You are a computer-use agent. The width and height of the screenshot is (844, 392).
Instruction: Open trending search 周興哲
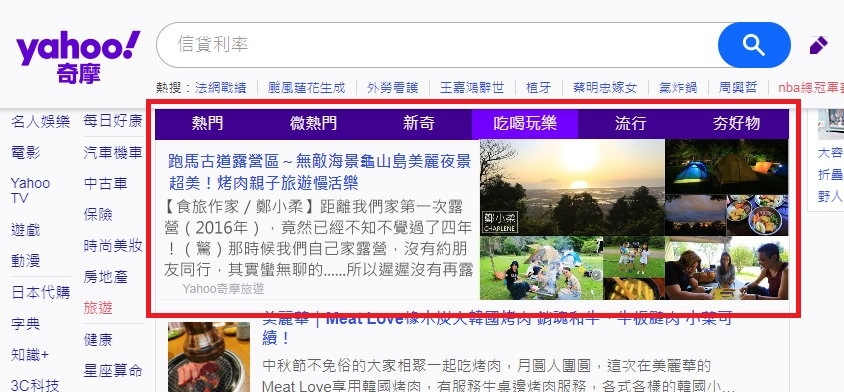point(738,88)
